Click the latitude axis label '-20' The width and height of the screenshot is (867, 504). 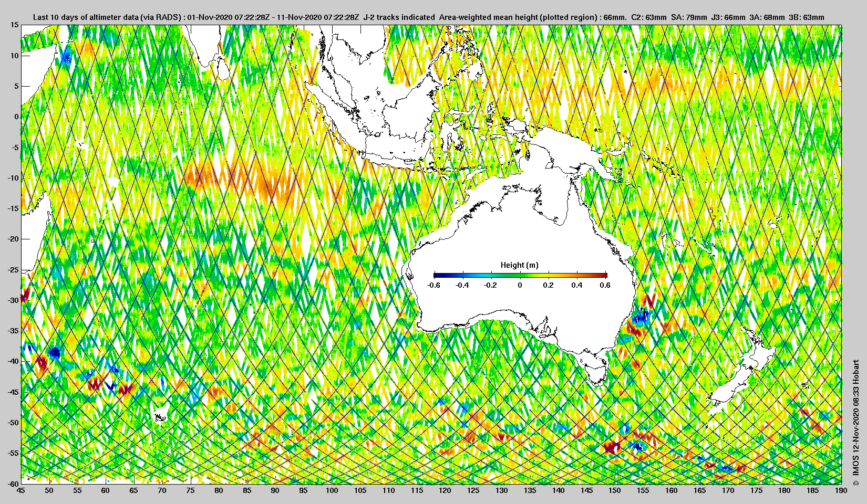[13, 239]
